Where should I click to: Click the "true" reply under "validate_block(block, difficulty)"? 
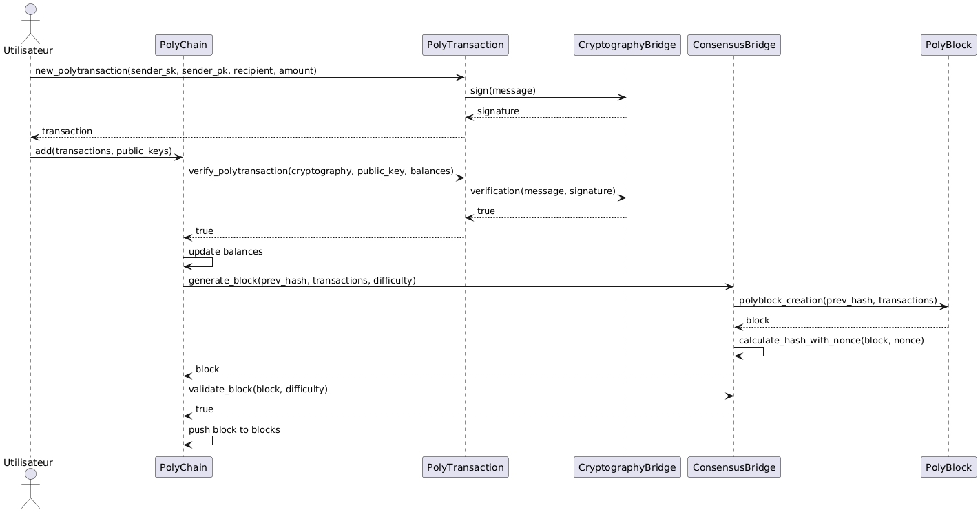[x=205, y=409]
